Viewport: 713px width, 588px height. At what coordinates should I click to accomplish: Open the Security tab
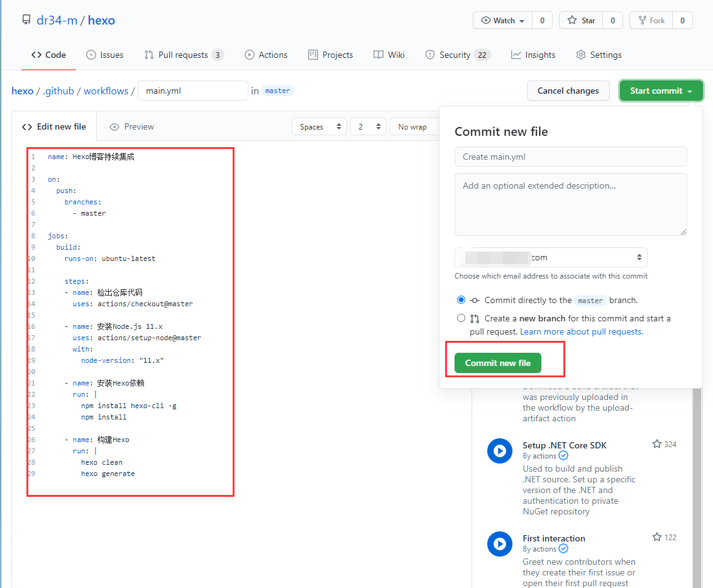click(x=458, y=55)
